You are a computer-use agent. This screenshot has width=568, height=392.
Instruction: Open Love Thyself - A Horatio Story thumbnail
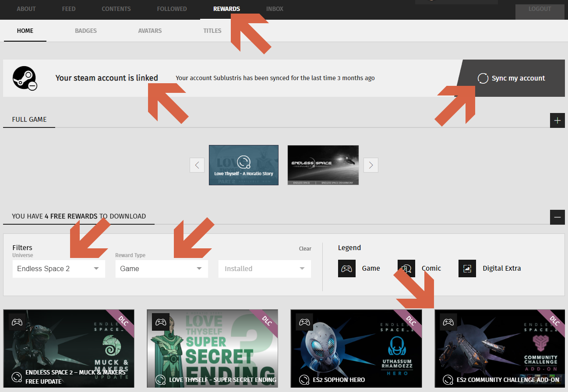click(x=243, y=165)
